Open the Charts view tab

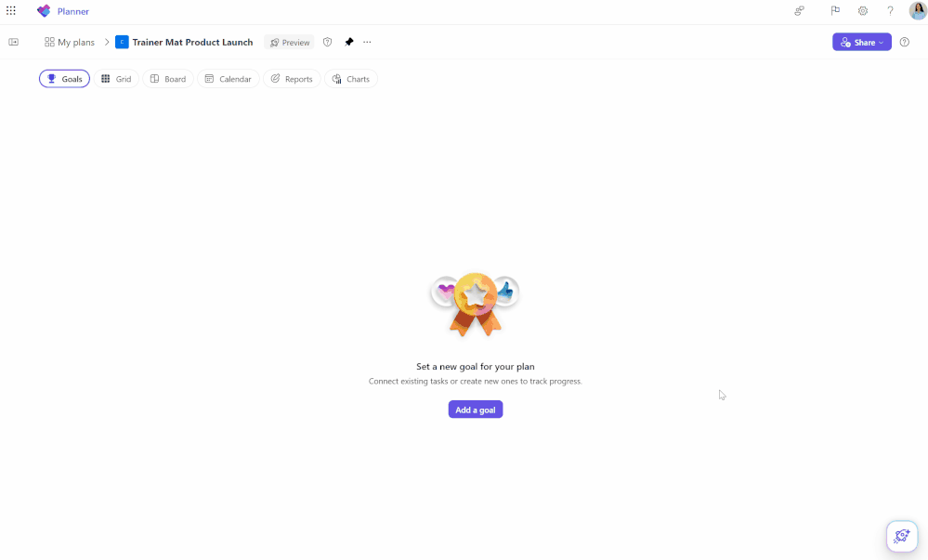click(x=351, y=79)
